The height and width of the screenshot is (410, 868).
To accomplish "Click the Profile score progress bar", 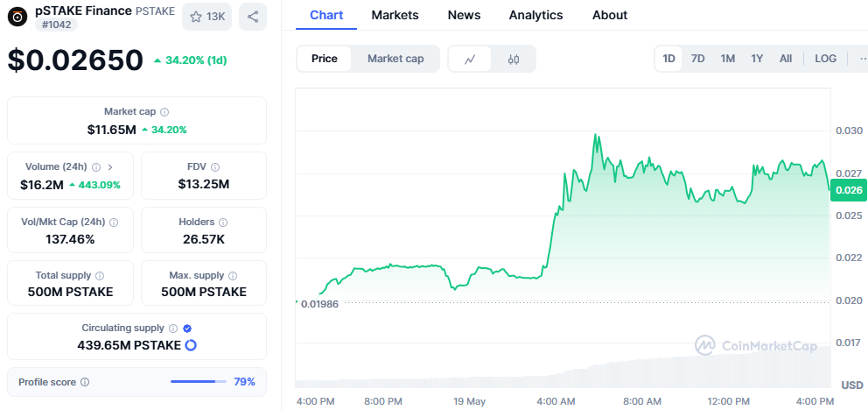I will coord(198,382).
